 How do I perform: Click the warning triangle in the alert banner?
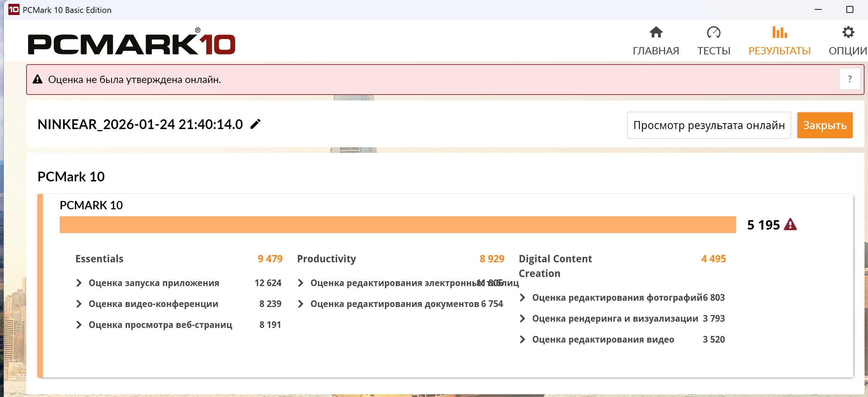click(x=38, y=80)
